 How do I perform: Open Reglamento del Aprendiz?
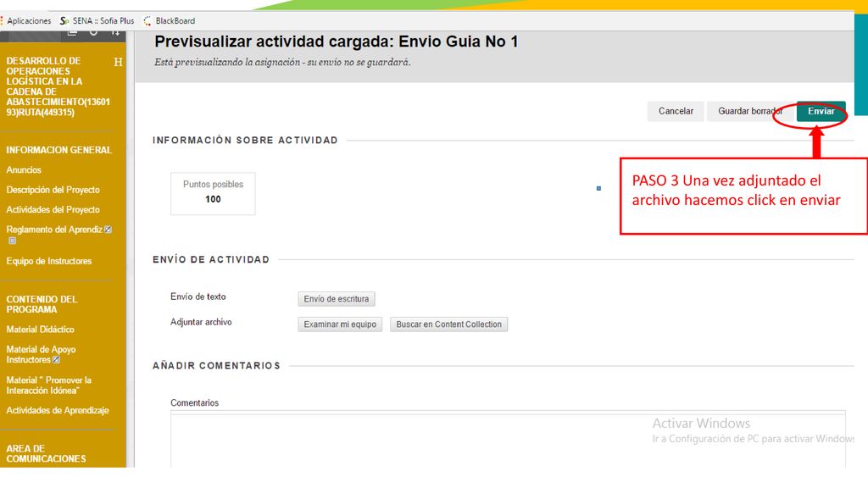click(x=54, y=230)
